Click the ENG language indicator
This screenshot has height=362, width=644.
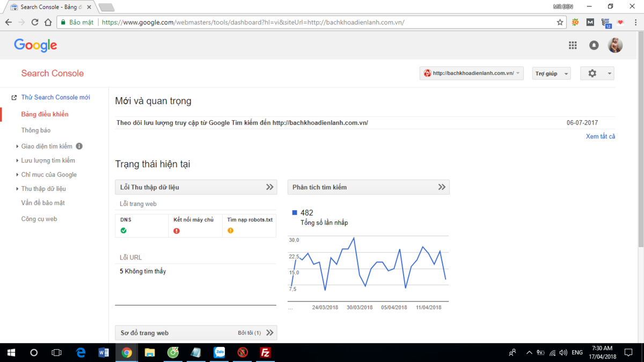[x=577, y=352]
